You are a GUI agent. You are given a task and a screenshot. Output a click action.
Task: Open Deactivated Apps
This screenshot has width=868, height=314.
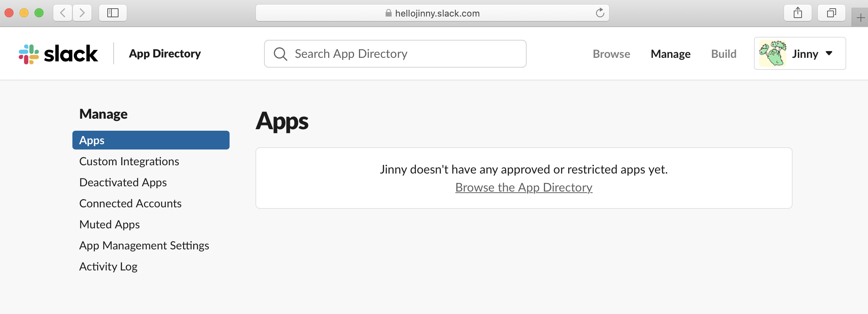tap(123, 182)
